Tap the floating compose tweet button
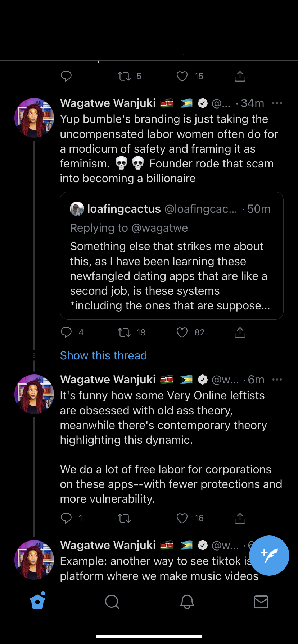This screenshot has height=644, width=298. tap(269, 556)
